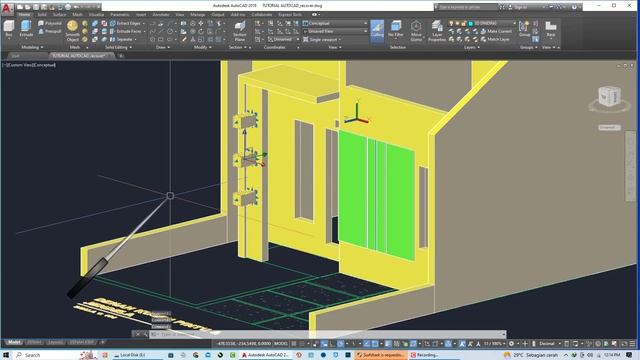This screenshot has height=360, width=640.
Task: Click the Match Layer button
Action: click(495, 40)
